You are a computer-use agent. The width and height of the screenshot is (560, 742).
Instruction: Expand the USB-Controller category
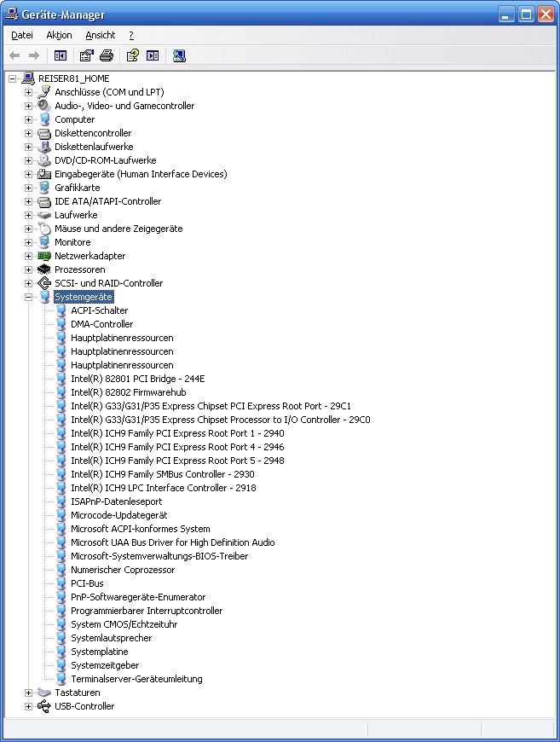pos(28,706)
